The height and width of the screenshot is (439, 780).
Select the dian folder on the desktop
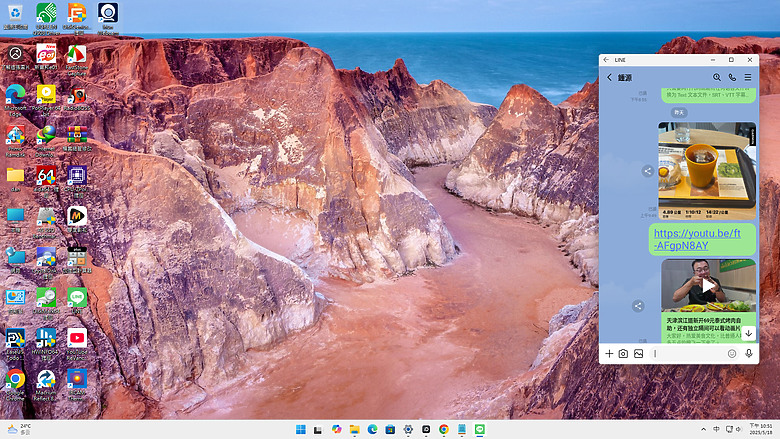pos(15,179)
